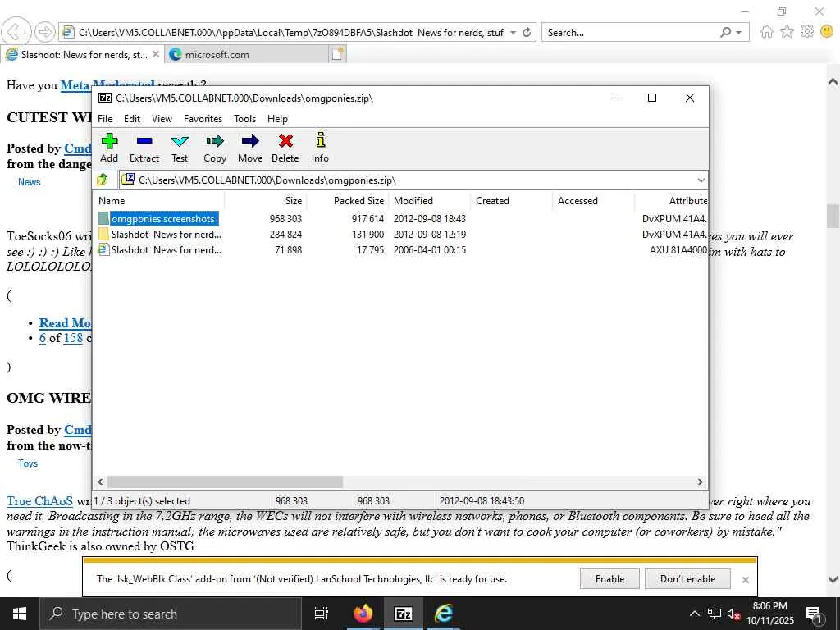
Task: Open the Tools menu in 7-Zip
Action: 244,119
